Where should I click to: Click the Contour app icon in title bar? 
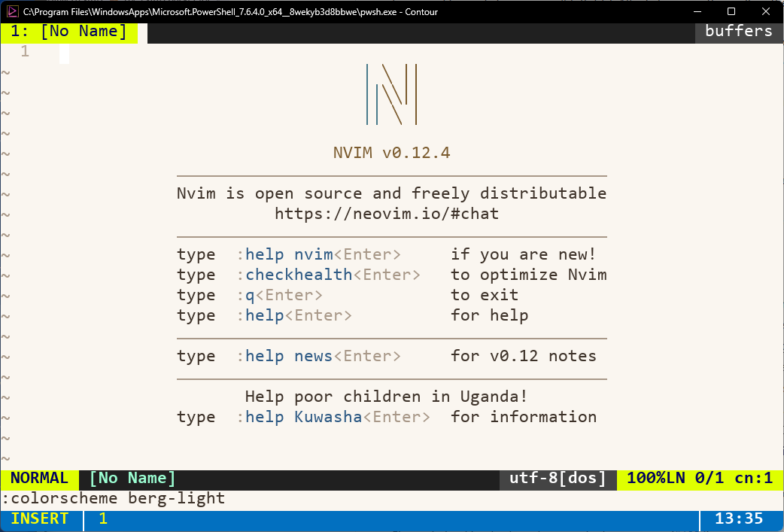click(x=12, y=11)
